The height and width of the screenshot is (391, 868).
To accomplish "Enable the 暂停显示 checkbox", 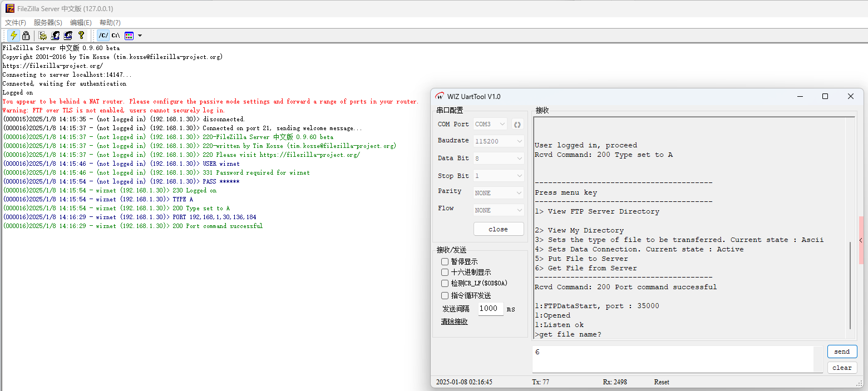I will (x=445, y=261).
